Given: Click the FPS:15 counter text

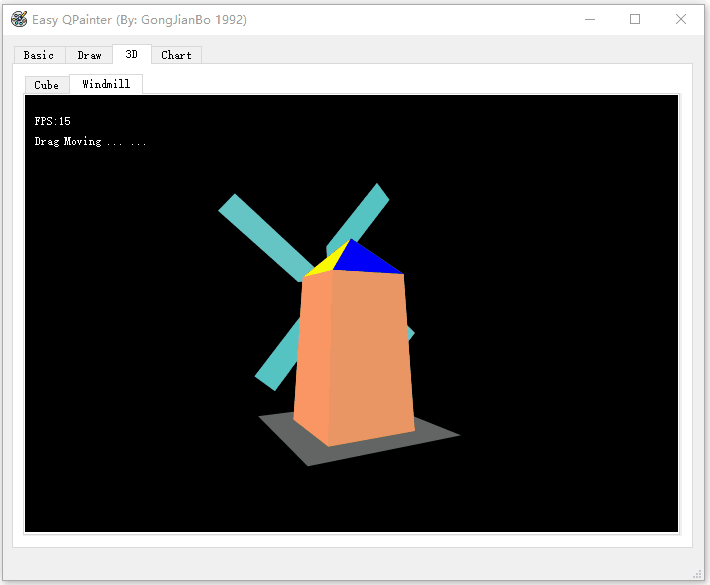Looking at the screenshot, I should tap(53, 121).
